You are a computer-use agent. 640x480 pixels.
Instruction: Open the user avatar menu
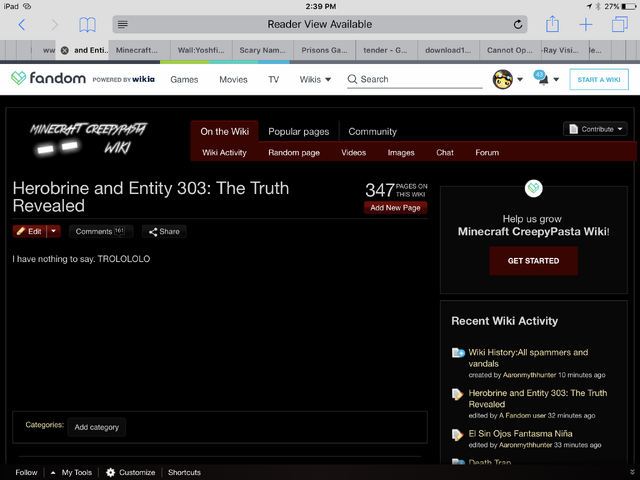point(502,79)
